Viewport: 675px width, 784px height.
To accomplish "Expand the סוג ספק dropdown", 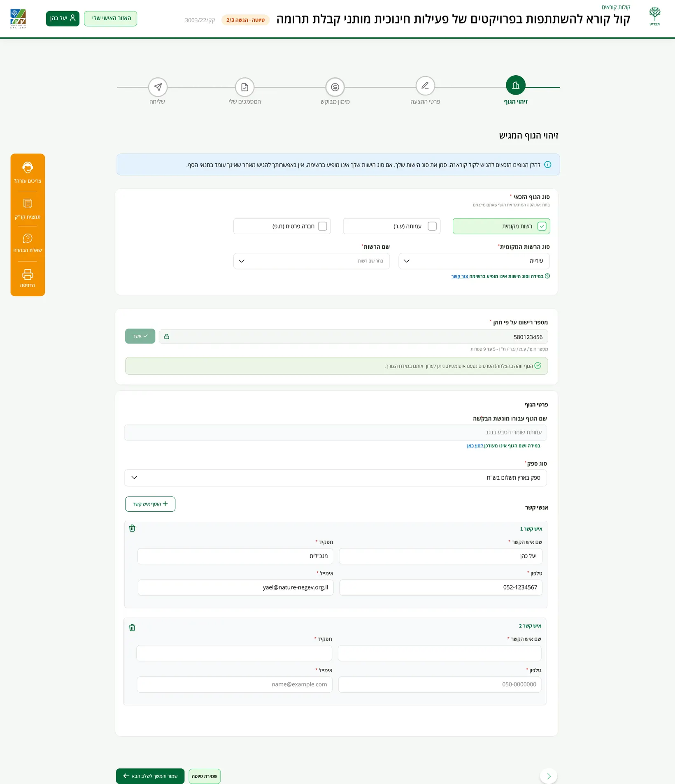I will [335, 478].
